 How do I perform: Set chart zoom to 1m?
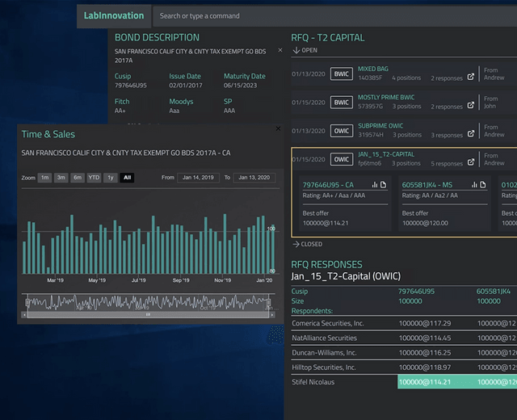[44, 177]
